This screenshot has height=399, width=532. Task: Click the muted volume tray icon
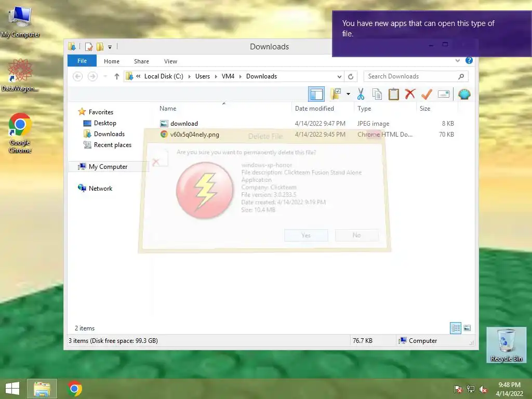pyautogui.click(x=483, y=389)
